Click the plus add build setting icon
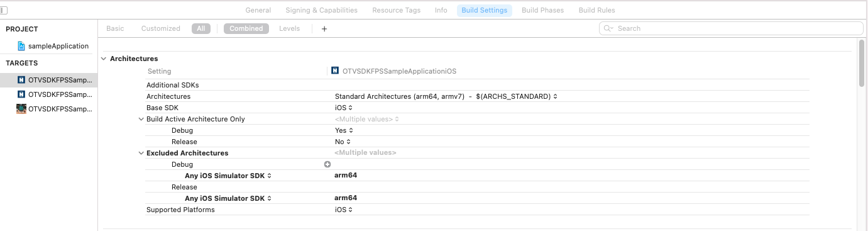Image resolution: width=868 pixels, height=231 pixels. 324,28
